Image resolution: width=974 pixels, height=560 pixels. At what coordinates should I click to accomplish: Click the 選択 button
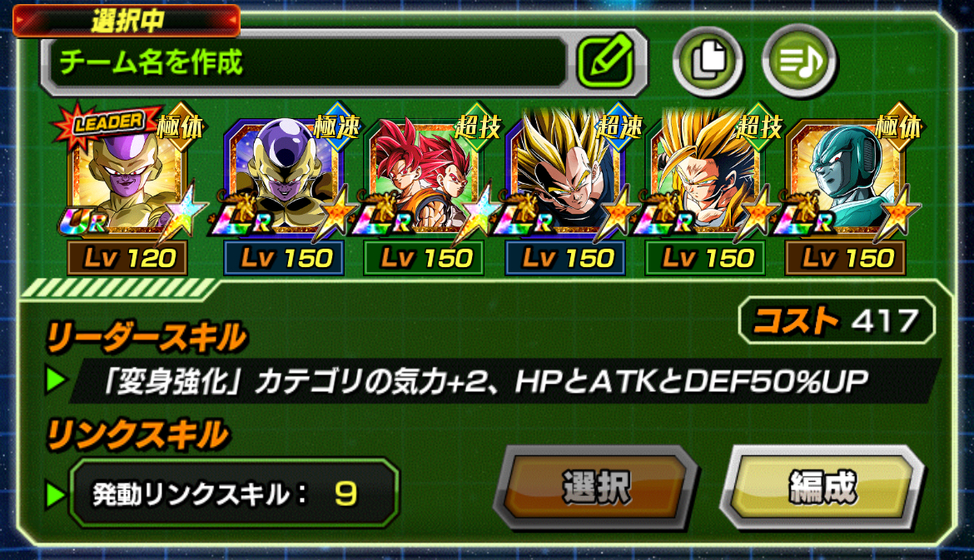pyautogui.click(x=596, y=488)
